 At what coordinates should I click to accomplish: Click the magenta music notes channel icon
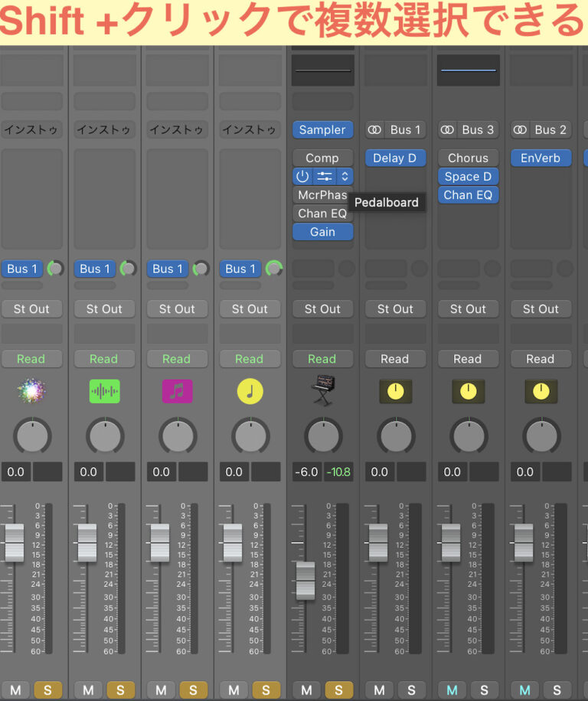(x=177, y=391)
